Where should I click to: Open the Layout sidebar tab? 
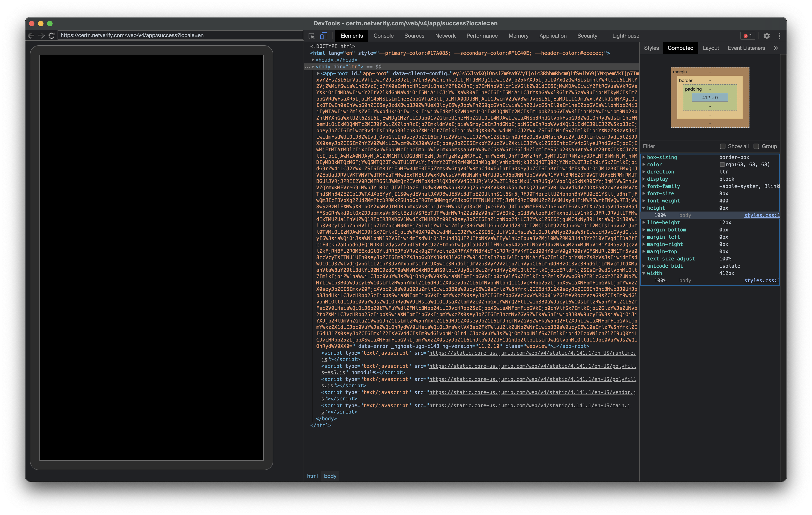(x=710, y=48)
